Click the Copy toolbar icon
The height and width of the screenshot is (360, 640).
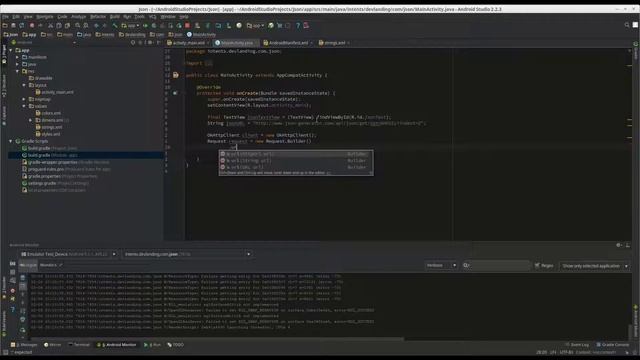coord(59,25)
